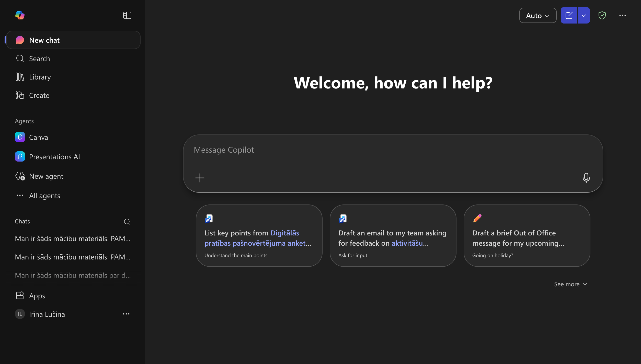
Task: Expand the dropdown arrow beside compose button
Action: pos(583,16)
